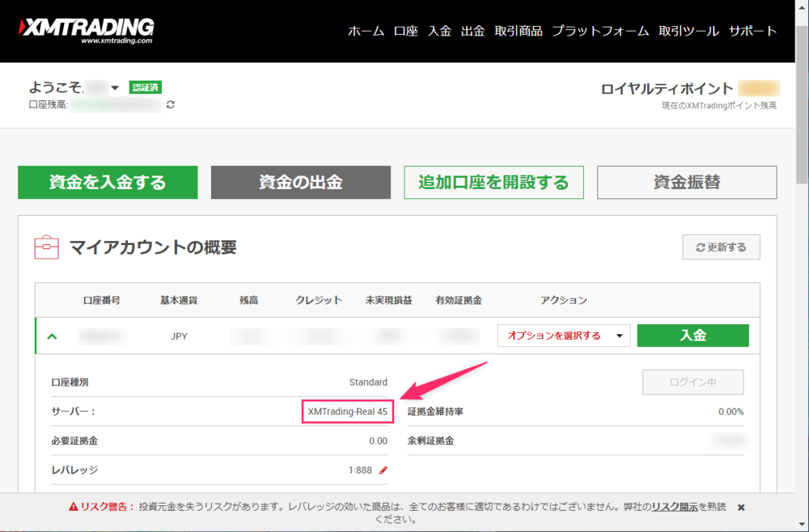809x532 pixels.
Task: Open the ホーム menu
Action: pos(366,31)
